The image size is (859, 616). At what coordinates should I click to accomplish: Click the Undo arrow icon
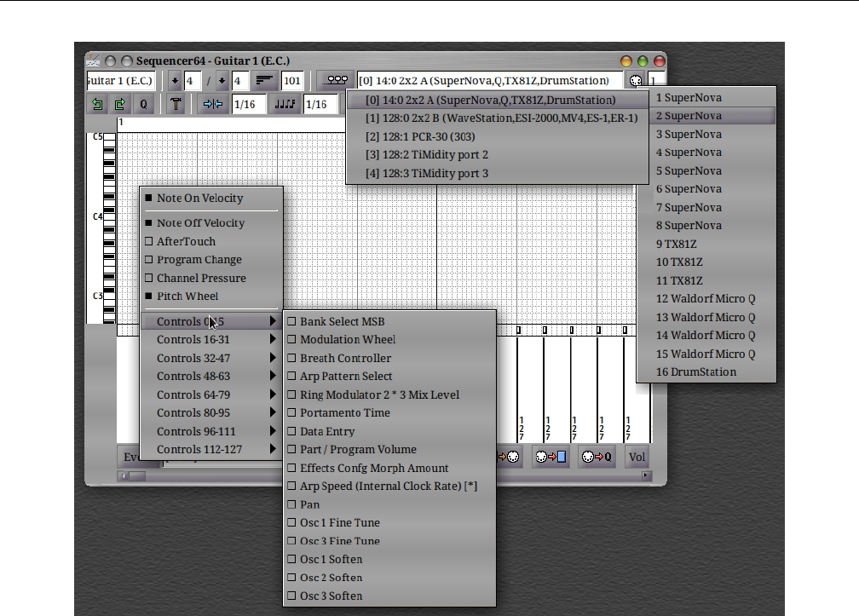point(97,104)
